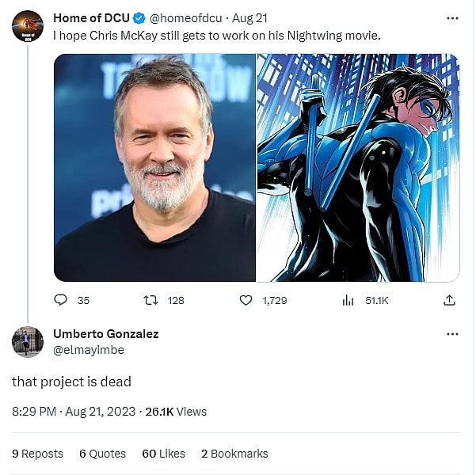View the 6 Quotes list

[102, 454]
